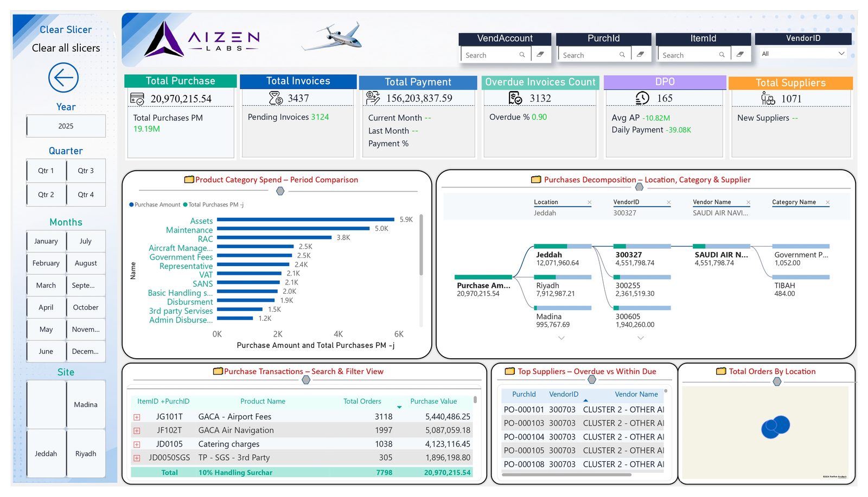Click Purchase Amount legend marker
868x497 pixels.
coord(131,204)
